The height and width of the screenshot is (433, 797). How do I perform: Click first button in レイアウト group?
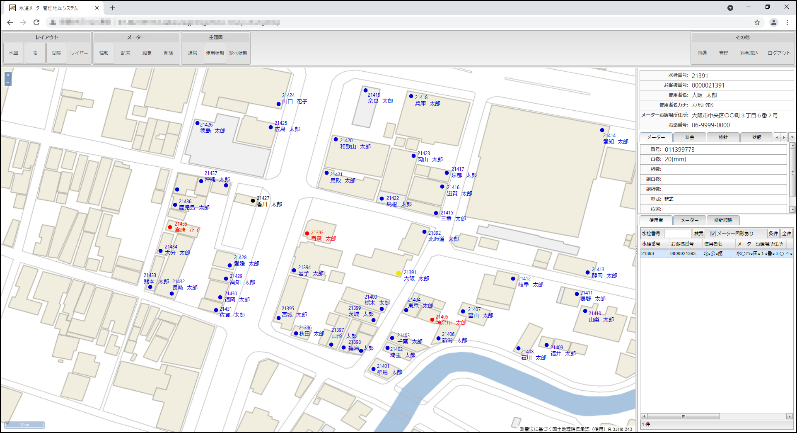point(14,53)
